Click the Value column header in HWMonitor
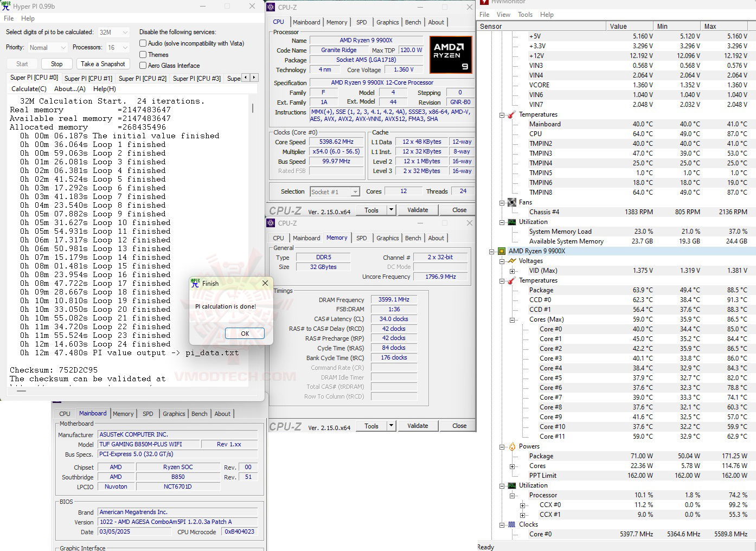 pyautogui.click(x=630, y=26)
